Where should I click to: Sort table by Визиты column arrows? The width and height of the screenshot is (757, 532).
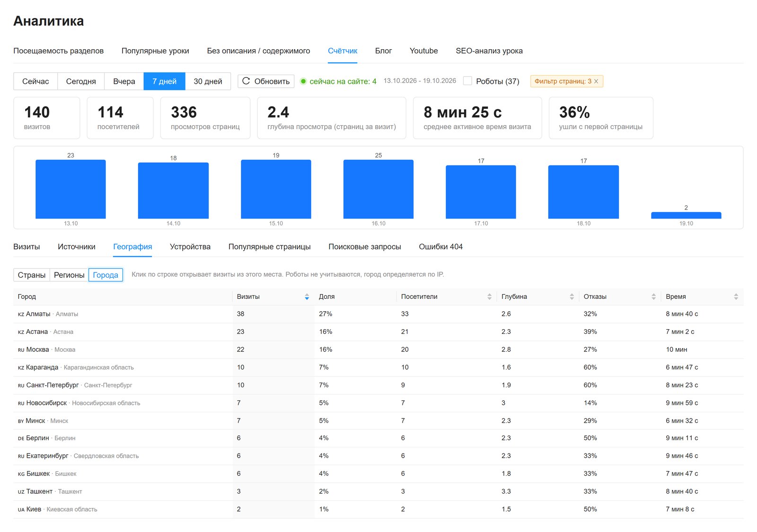(307, 297)
